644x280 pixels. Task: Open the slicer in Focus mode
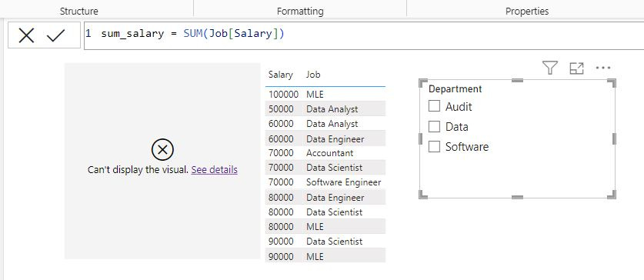576,68
